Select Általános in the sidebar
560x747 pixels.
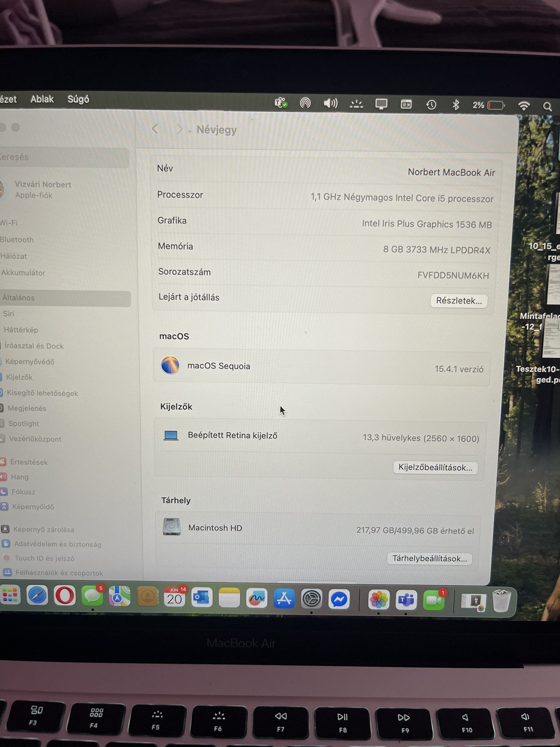click(x=65, y=298)
